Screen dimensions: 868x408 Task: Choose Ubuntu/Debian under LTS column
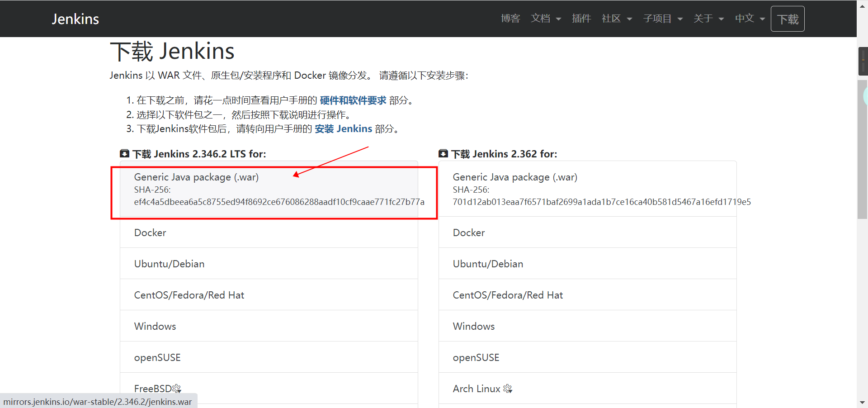[x=269, y=264]
